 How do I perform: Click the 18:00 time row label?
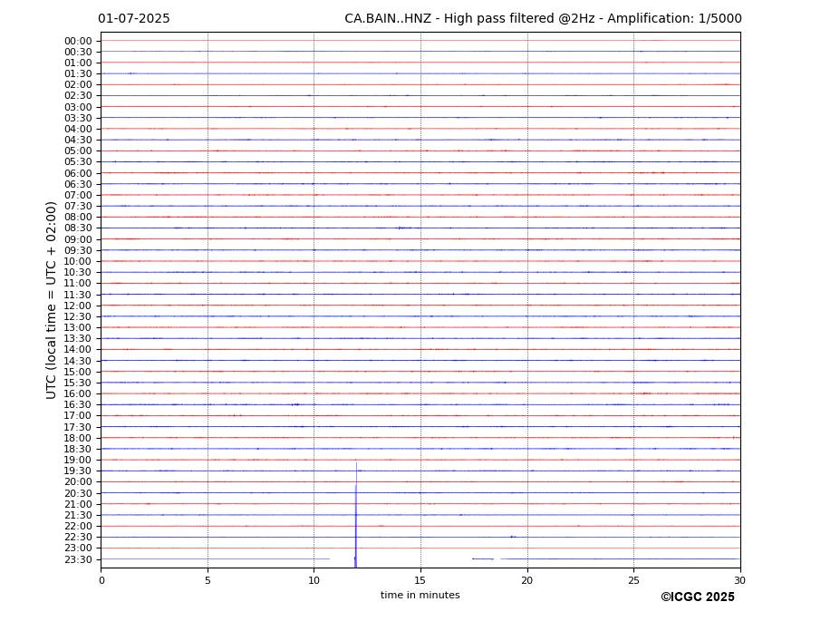tap(78, 438)
